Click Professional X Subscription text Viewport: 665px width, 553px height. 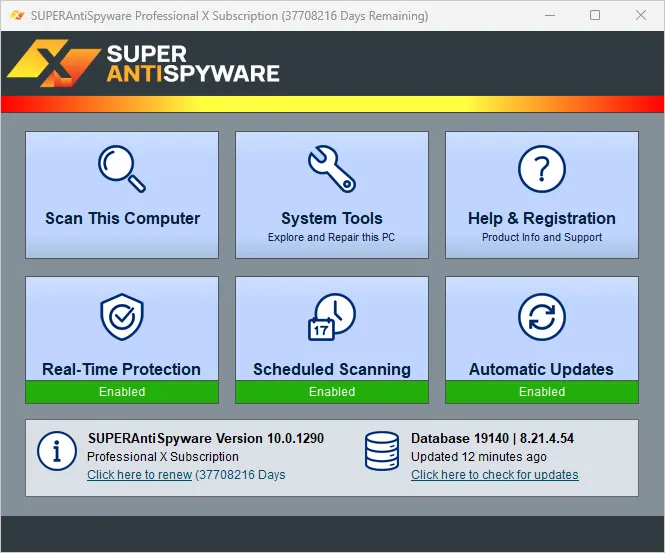pos(163,457)
